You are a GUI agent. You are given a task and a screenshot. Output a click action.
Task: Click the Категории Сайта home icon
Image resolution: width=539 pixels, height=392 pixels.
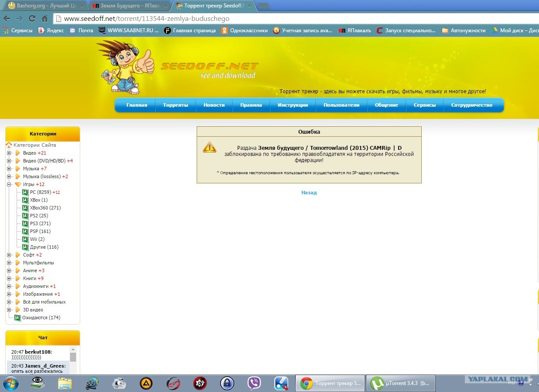9,145
